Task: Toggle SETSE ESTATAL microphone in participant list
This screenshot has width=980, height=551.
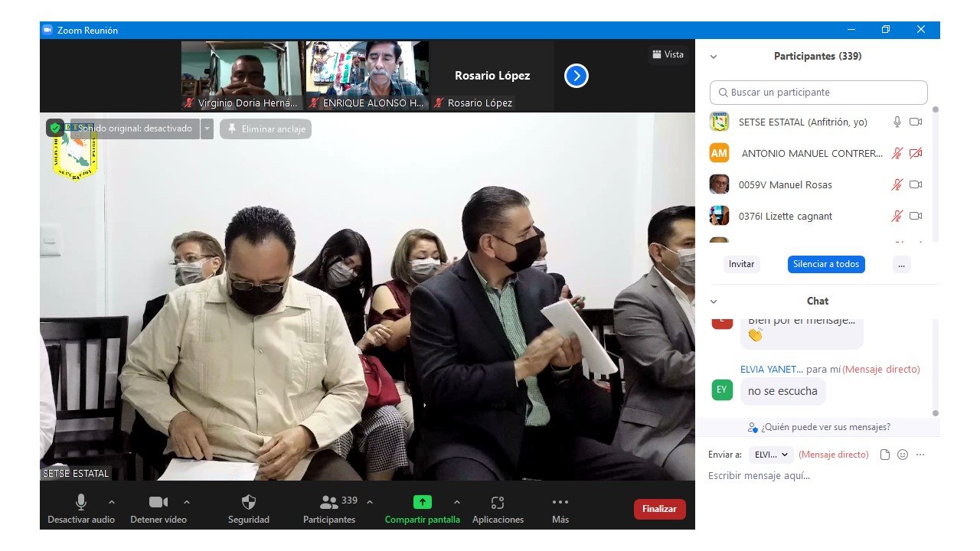Action: click(897, 122)
